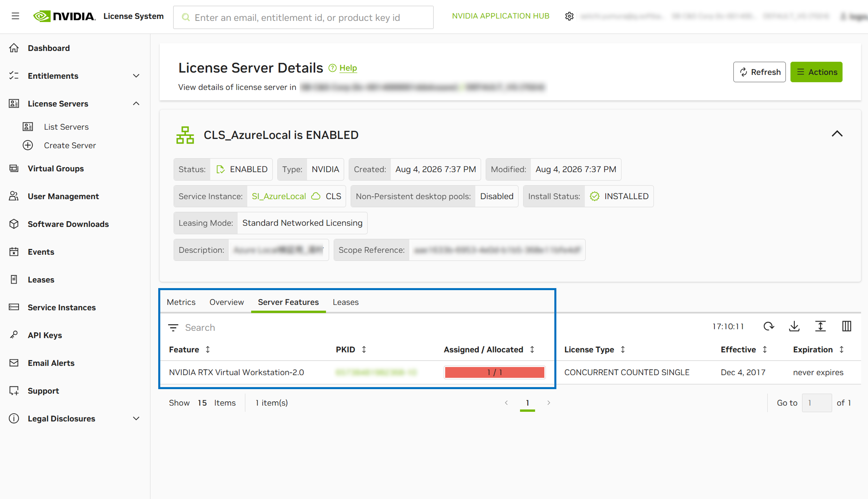The height and width of the screenshot is (499, 868).
Task: Click the filter icon beside Search
Action: 173,328
